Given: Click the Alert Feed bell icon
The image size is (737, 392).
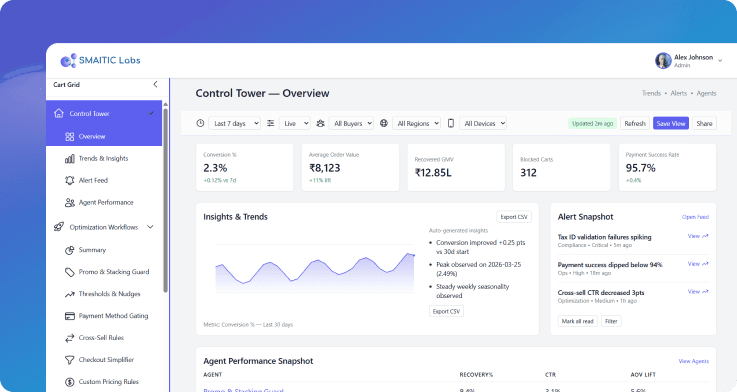Looking at the screenshot, I should pos(70,180).
